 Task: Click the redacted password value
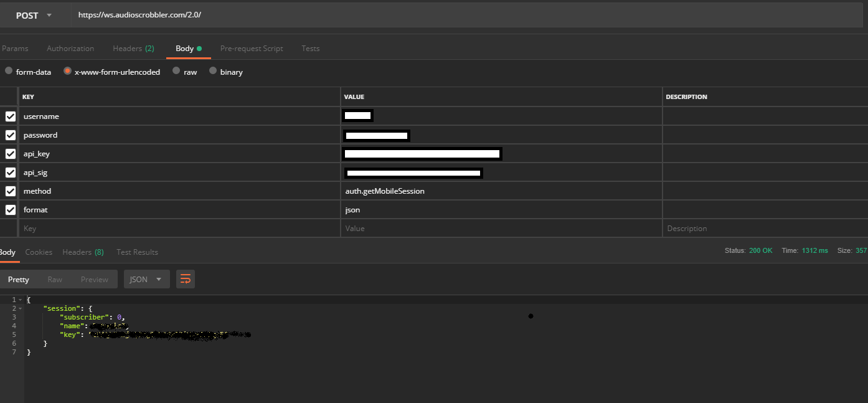tap(376, 135)
